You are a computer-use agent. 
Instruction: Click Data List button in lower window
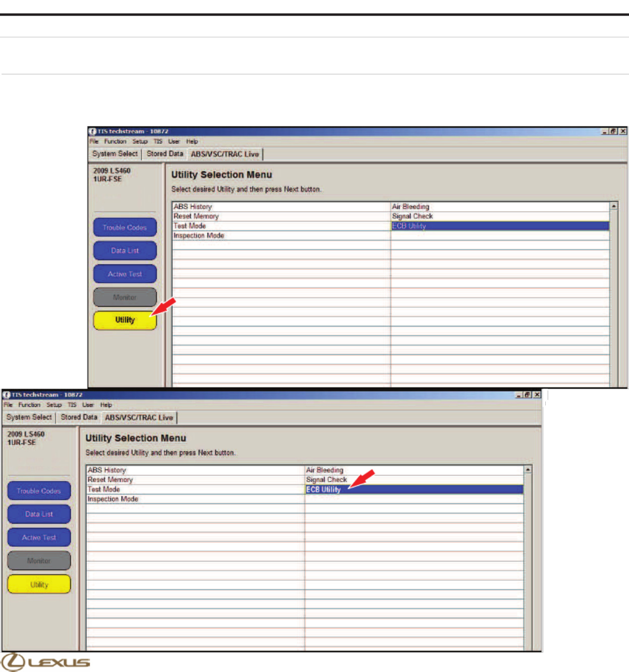click(39, 514)
